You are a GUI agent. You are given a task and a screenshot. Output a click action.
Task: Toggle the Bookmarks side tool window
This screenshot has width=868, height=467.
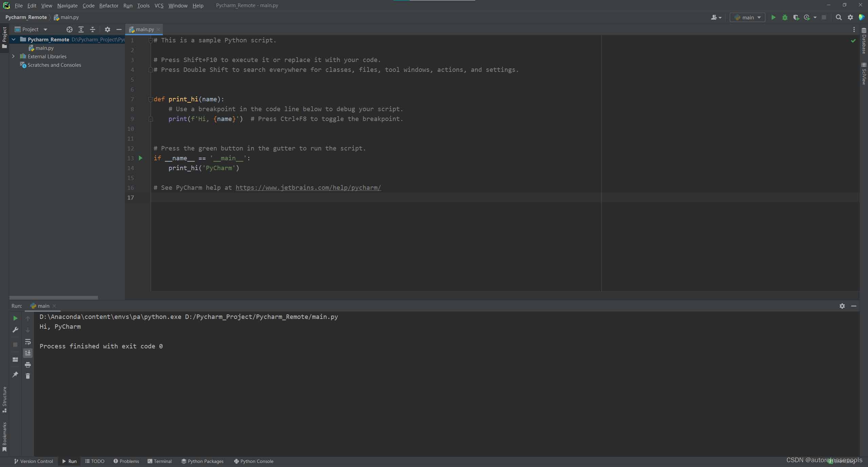click(4, 437)
